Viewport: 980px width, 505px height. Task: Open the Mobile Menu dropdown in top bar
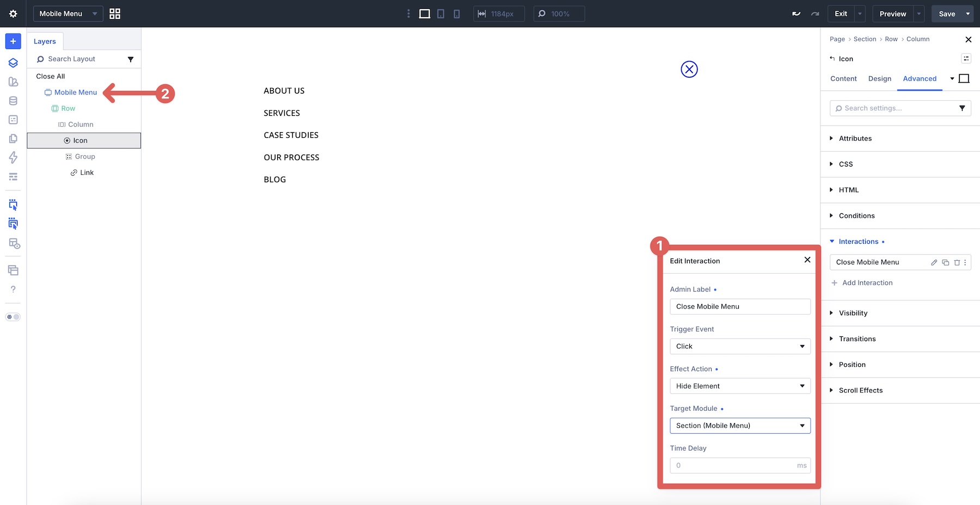coord(68,14)
